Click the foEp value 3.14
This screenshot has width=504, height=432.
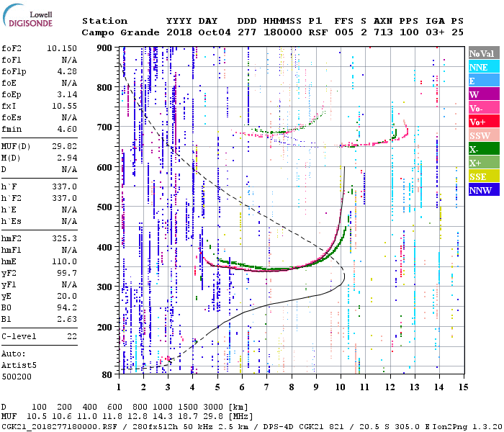pos(67,94)
